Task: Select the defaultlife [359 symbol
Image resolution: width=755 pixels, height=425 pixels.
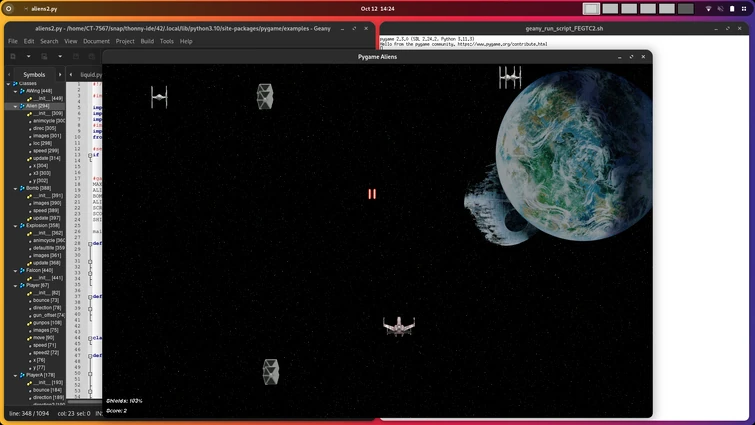Action: (x=49, y=248)
